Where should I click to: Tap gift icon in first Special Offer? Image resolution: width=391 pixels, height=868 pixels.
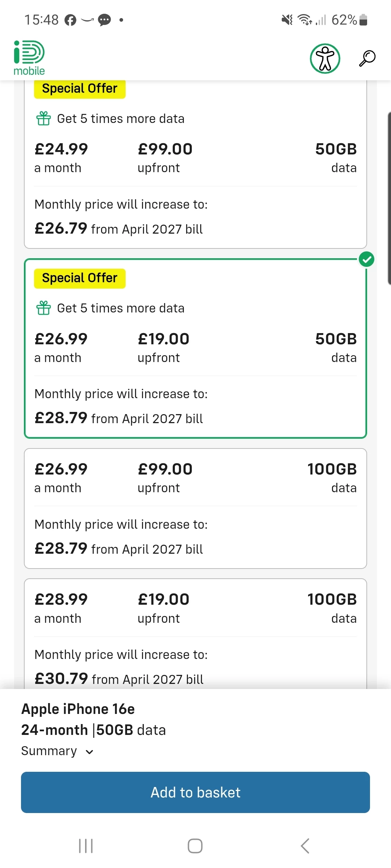tap(43, 118)
